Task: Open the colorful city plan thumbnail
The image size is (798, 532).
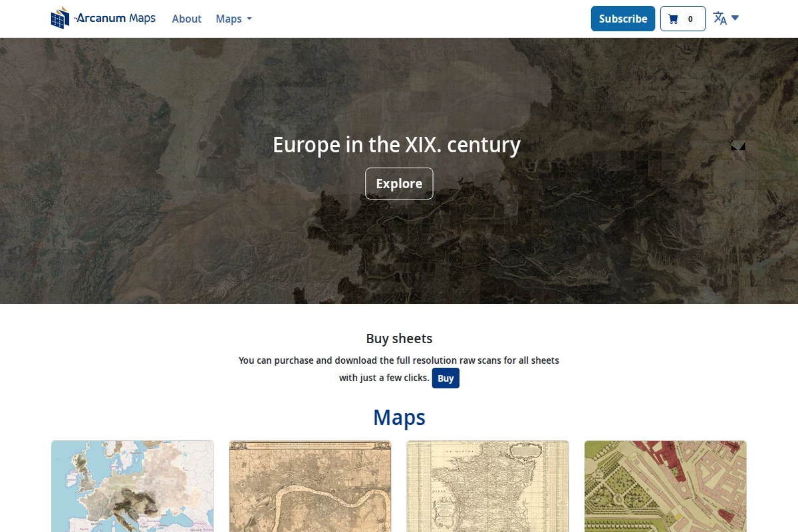Action: pos(665,486)
